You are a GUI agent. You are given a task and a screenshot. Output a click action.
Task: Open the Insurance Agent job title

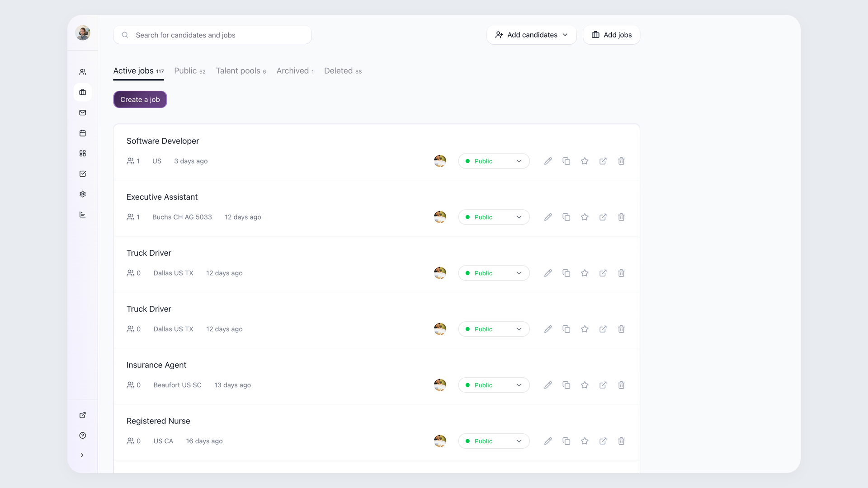(x=156, y=365)
